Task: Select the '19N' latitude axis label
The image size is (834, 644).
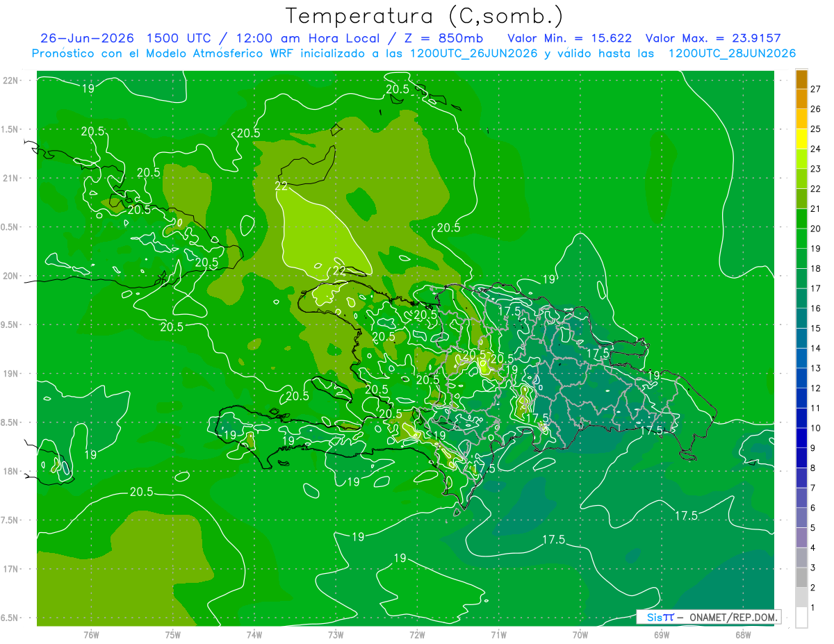Action: (x=11, y=374)
